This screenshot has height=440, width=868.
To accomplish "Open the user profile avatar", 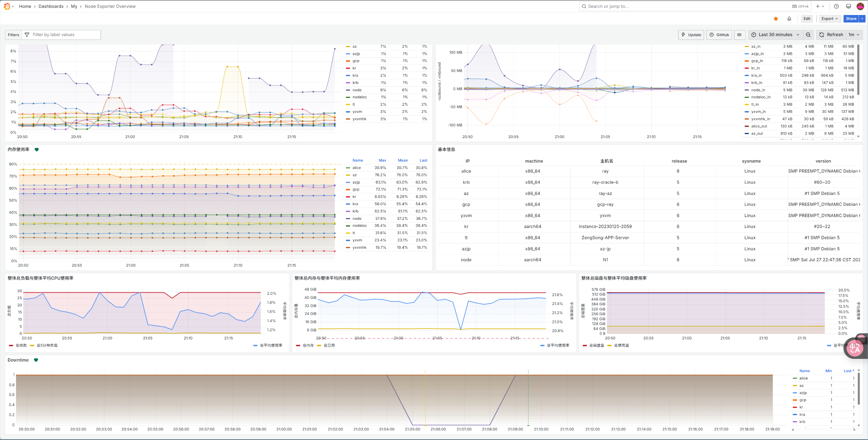I will (861, 6).
